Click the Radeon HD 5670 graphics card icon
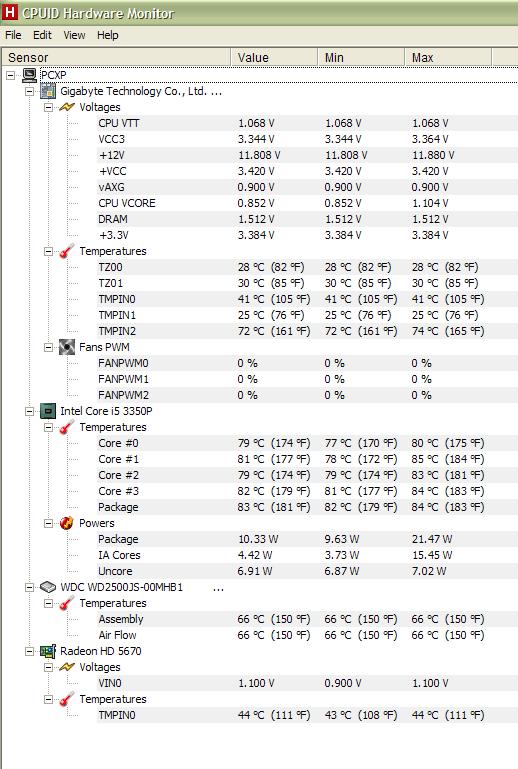Viewport: 518px width, 769px height. coord(48,651)
